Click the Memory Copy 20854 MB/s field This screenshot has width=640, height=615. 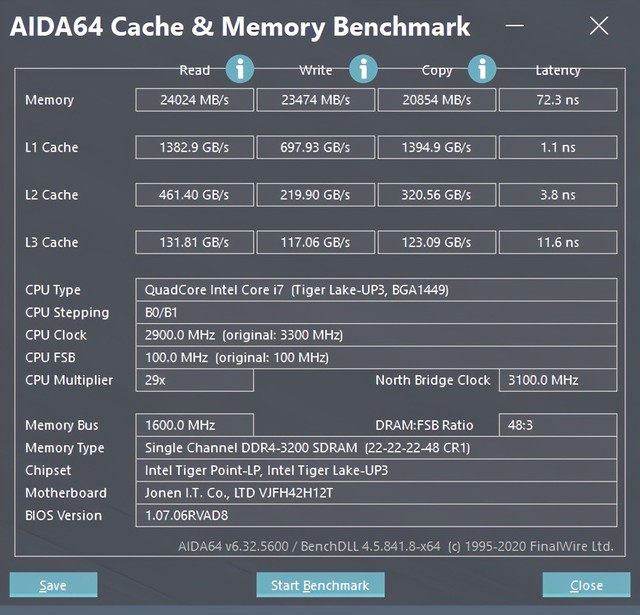437,100
